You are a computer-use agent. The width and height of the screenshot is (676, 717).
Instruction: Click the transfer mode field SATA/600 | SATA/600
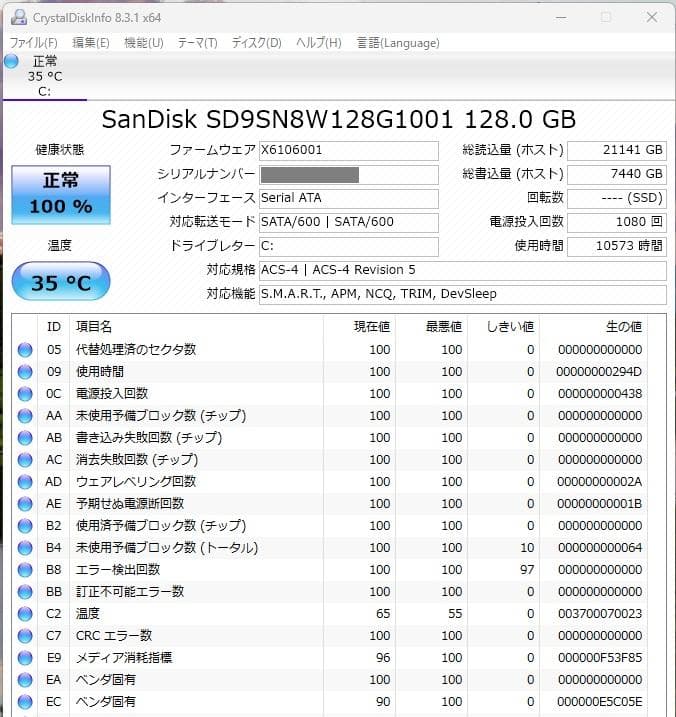tap(349, 222)
